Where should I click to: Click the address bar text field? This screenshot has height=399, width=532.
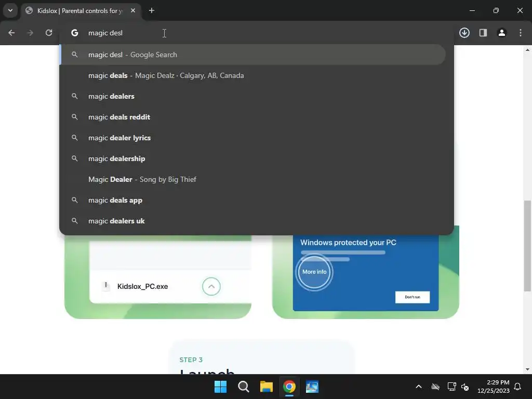(258, 33)
